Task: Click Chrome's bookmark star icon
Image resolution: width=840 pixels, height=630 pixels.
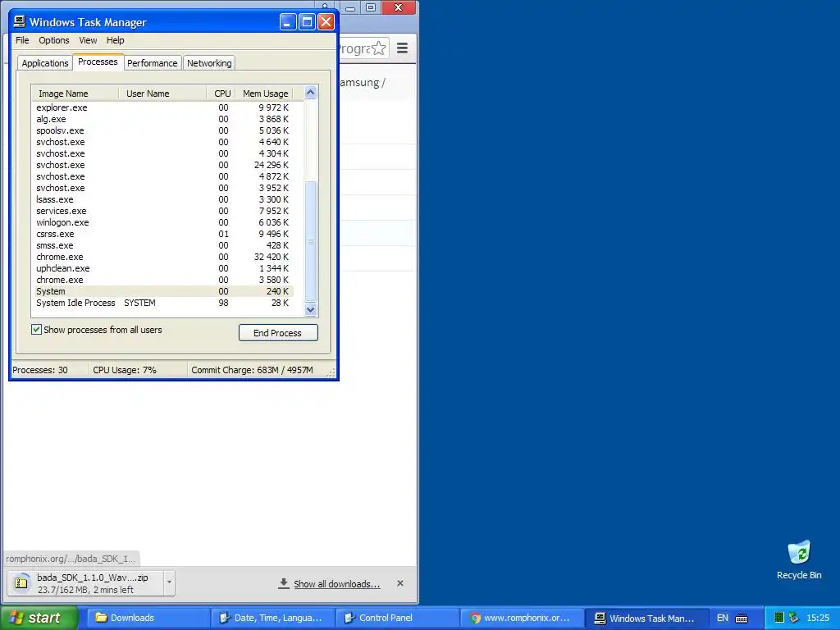Action: point(379,48)
